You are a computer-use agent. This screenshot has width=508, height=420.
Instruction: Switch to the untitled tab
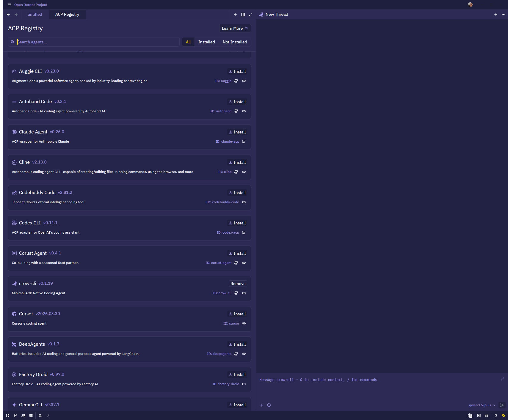tap(35, 14)
